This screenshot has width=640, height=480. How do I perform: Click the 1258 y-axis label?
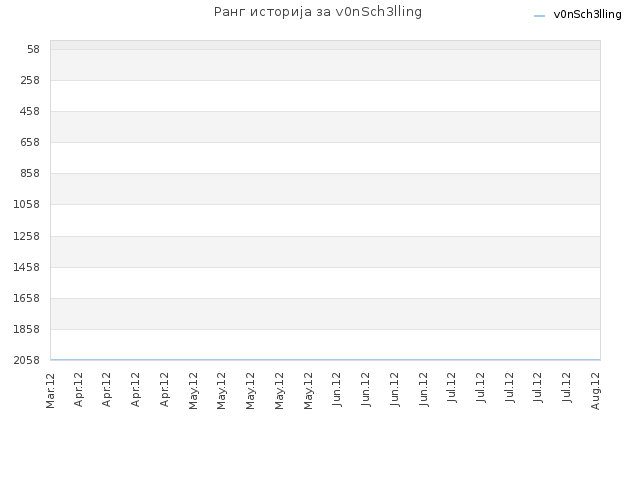[27, 236]
